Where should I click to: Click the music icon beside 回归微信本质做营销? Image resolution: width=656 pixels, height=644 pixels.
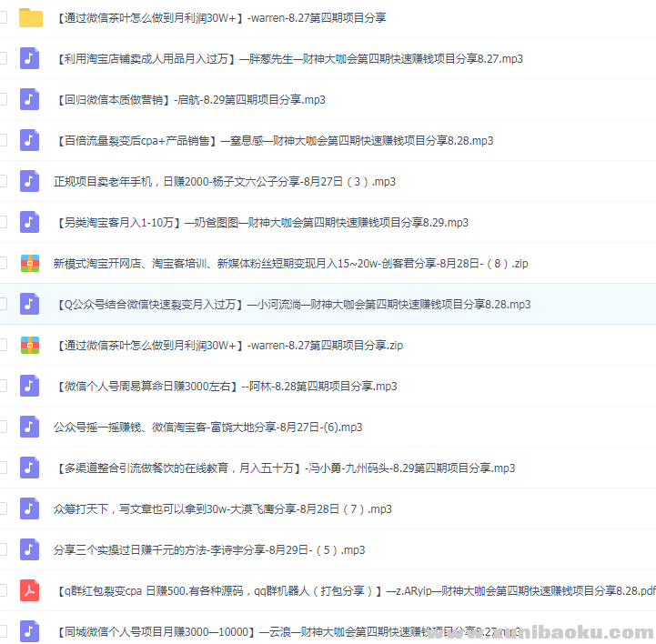pos(31,99)
